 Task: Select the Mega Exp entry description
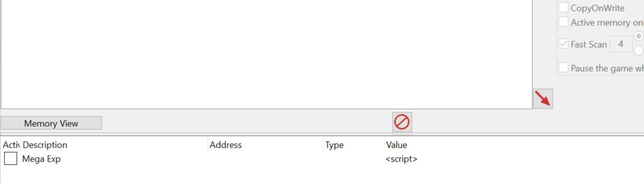(42, 159)
